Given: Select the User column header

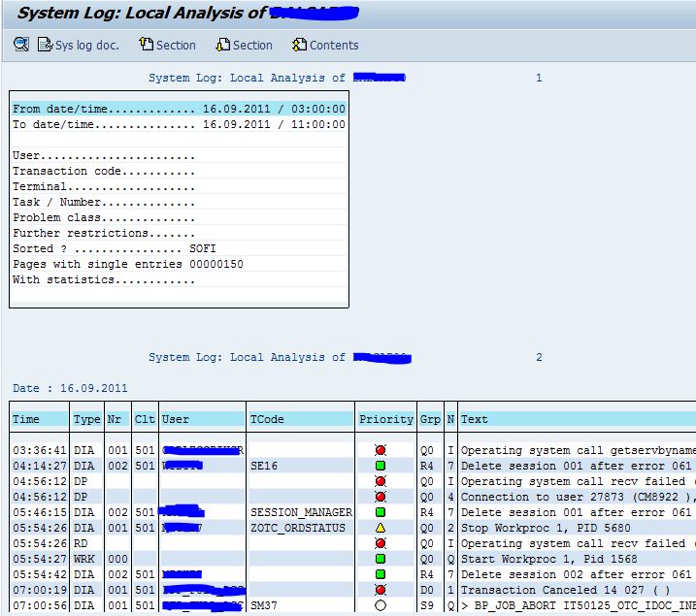Looking at the screenshot, I should pyautogui.click(x=202, y=419).
